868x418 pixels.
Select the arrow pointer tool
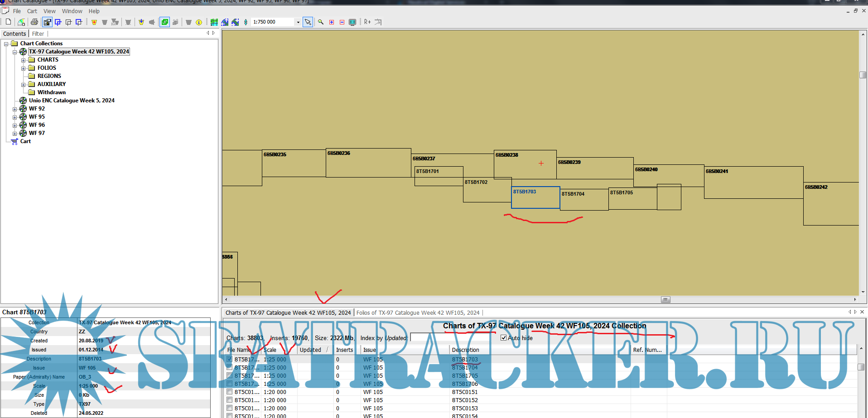click(x=308, y=22)
